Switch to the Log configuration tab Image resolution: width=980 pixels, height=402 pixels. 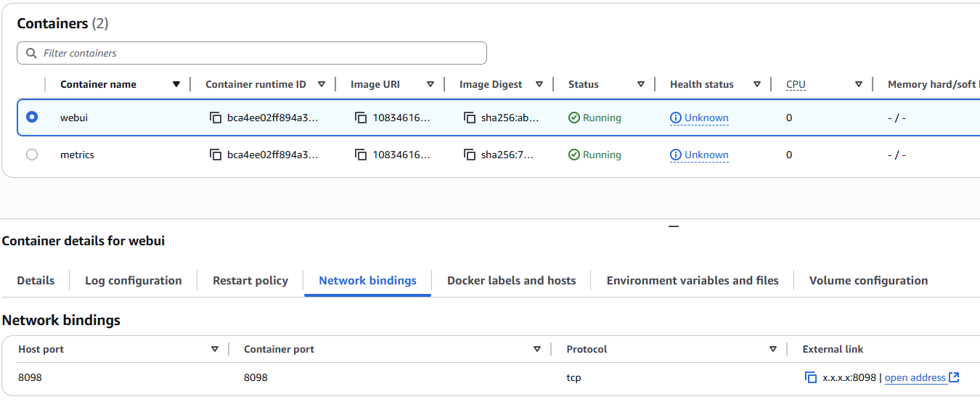click(134, 281)
